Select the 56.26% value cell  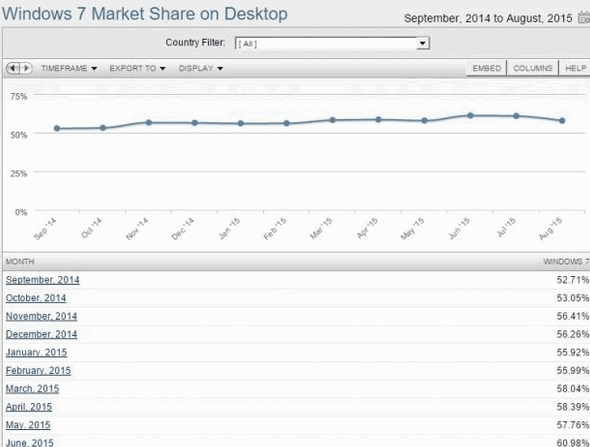[x=573, y=334]
